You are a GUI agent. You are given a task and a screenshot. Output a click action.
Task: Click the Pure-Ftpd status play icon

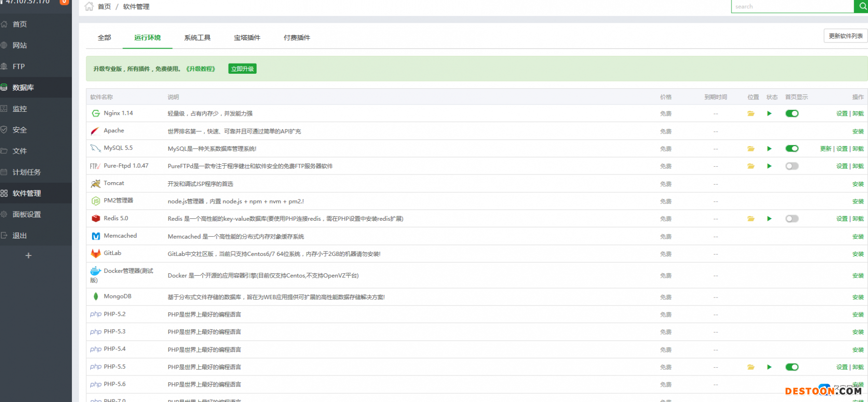pyautogui.click(x=769, y=166)
